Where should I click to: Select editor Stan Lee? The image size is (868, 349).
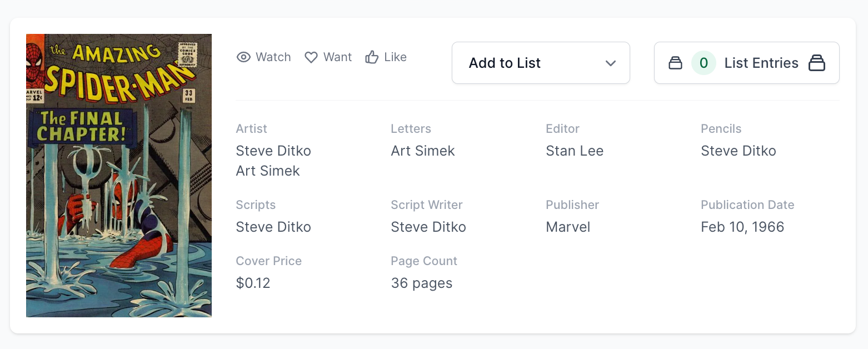click(575, 151)
